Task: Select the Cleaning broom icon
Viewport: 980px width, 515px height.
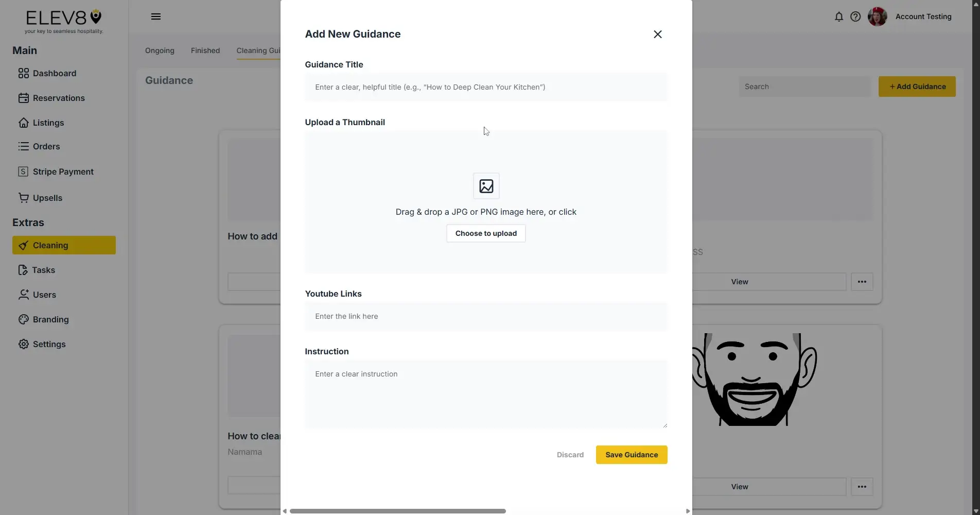Action: click(24, 245)
